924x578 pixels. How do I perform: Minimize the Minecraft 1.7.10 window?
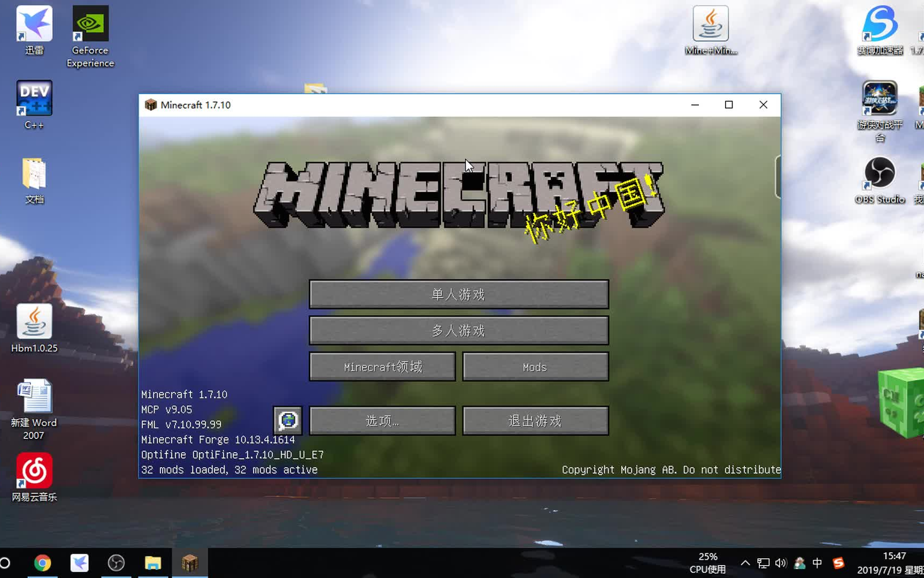[695, 105]
